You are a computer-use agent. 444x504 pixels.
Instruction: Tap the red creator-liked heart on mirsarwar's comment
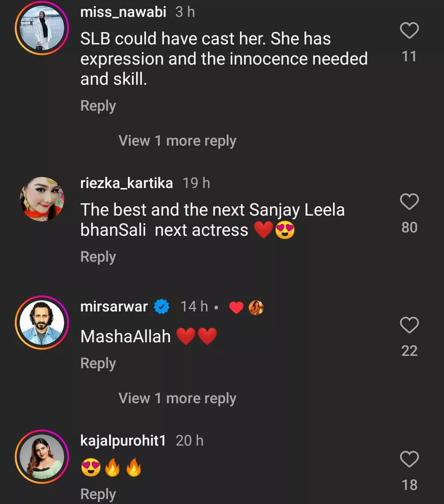point(236,307)
